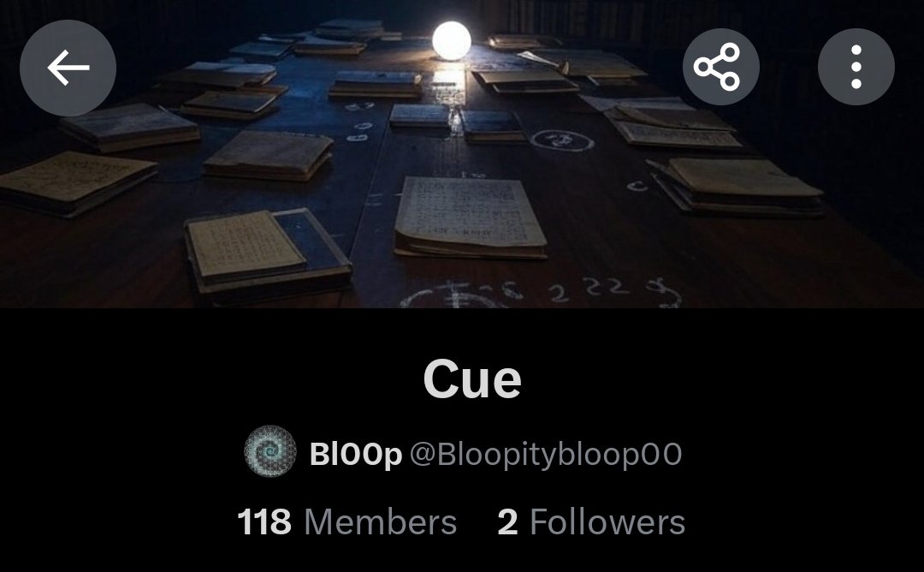Share the Cue list via share icon
Viewport: 924px width, 572px height.
point(720,67)
